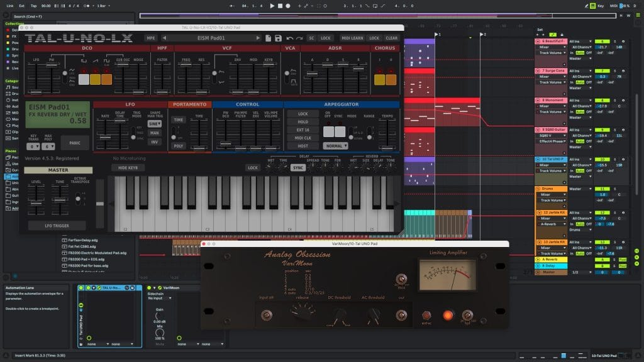Click the PANIC button
644x362 pixels.
[75, 143]
